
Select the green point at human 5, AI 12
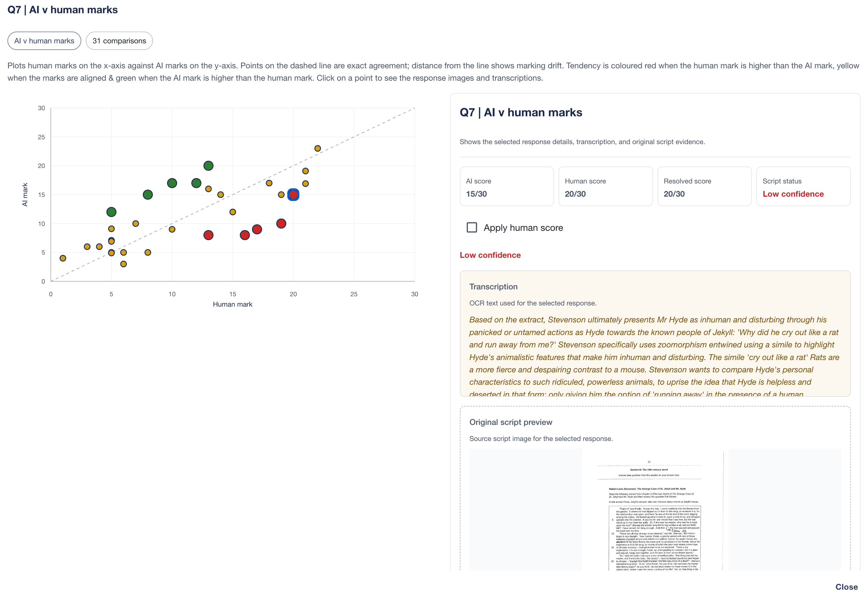111,212
